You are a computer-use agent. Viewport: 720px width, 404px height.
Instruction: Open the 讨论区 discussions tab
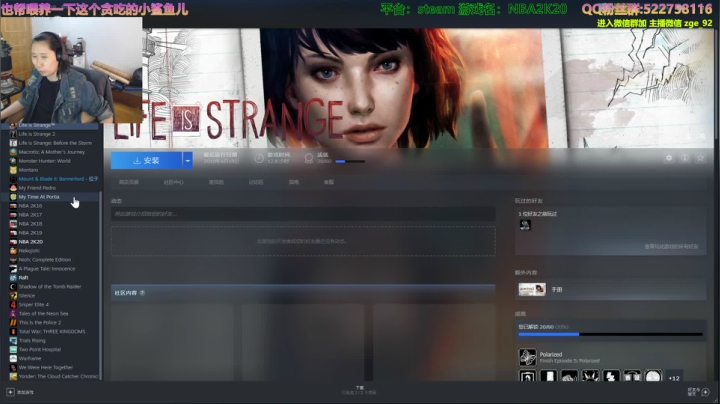pos(256,182)
